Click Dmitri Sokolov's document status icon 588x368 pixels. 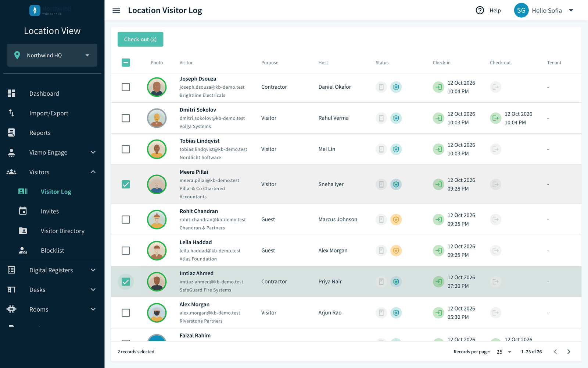tap(381, 118)
